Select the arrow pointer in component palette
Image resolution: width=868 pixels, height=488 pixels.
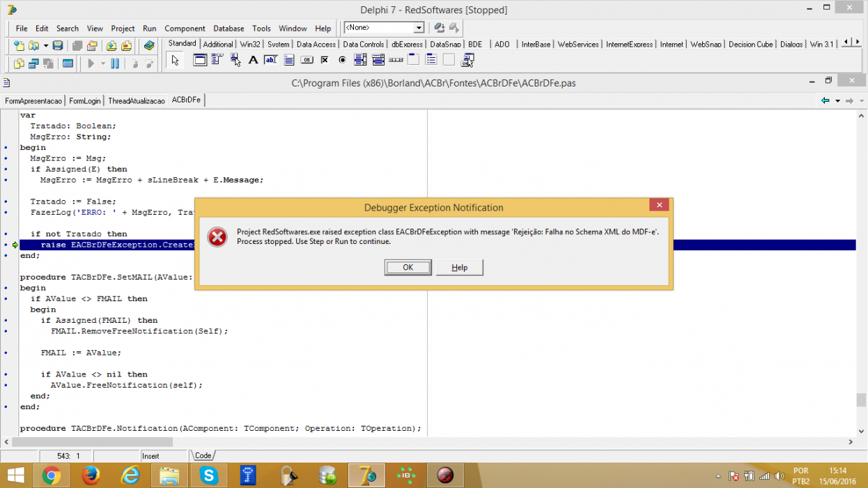(175, 61)
